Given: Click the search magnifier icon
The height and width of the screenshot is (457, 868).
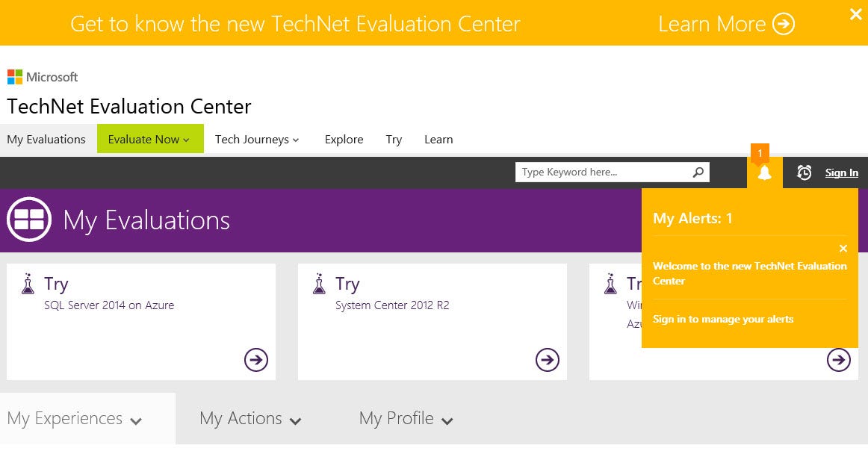Looking at the screenshot, I should click(x=698, y=172).
